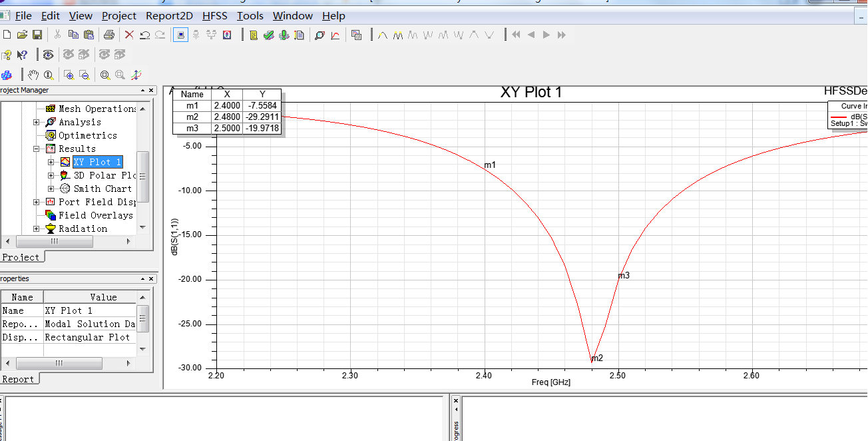Click the Save file icon

click(x=37, y=35)
